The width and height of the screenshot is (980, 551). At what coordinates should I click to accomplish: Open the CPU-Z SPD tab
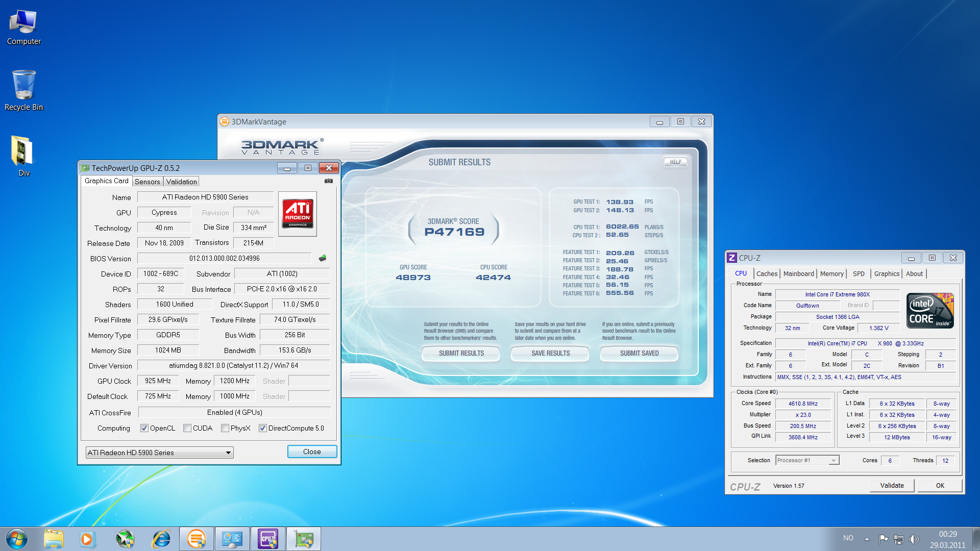pos(859,273)
